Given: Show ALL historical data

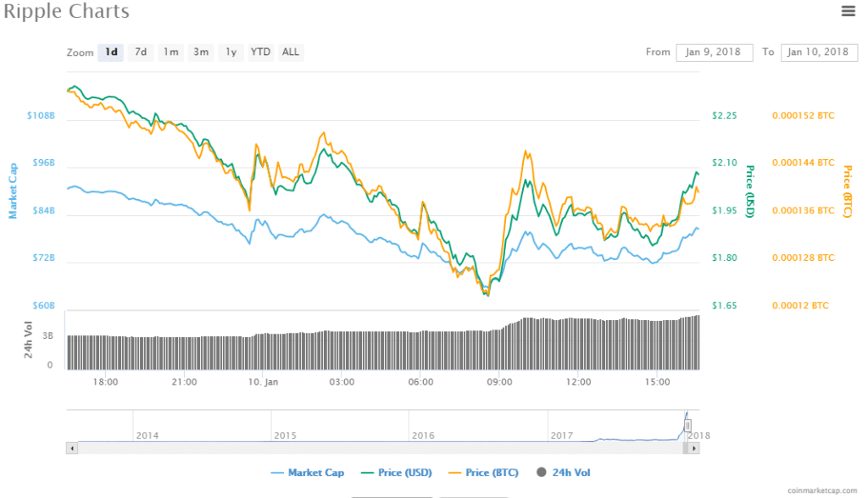Looking at the screenshot, I should click(291, 52).
